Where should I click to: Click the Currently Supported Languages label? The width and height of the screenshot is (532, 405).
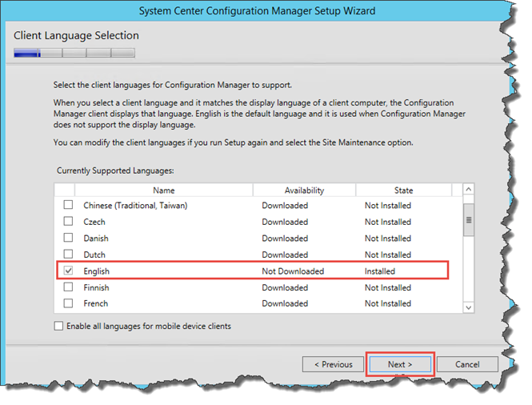tap(115, 170)
